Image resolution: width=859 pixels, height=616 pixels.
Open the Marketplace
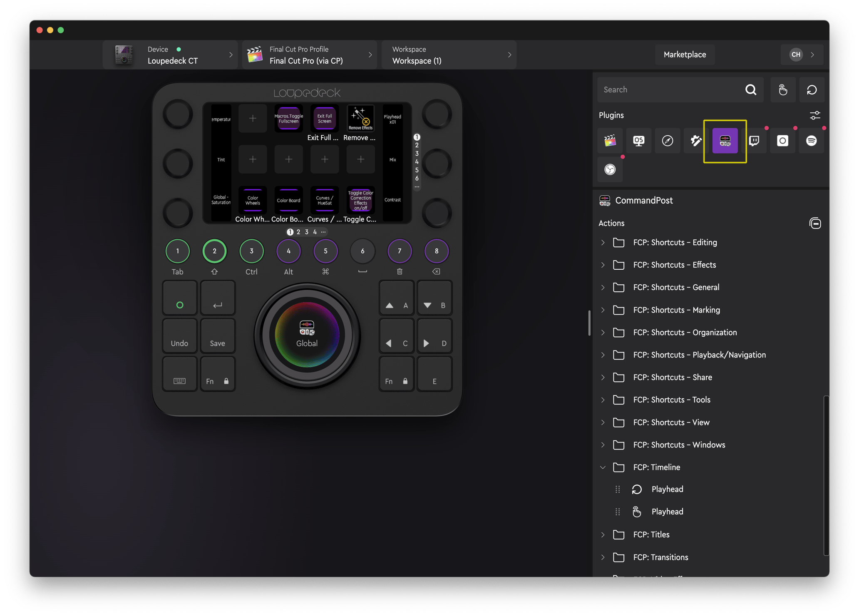pyautogui.click(x=685, y=55)
